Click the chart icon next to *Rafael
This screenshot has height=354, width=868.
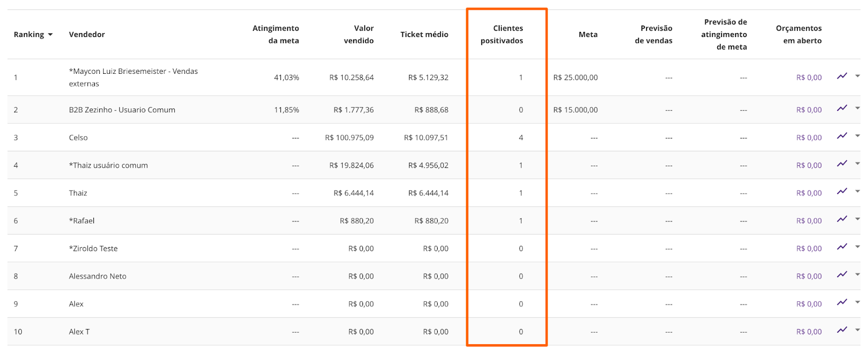point(842,219)
